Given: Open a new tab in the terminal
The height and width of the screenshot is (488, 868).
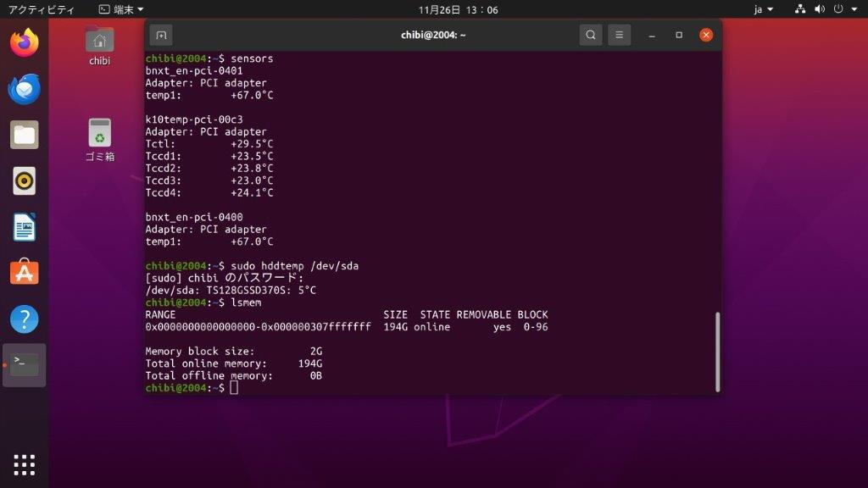Looking at the screenshot, I should pos(161,35).
